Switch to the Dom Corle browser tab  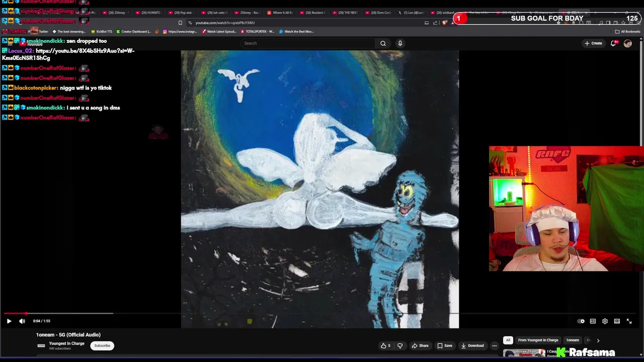coord(378,13)
